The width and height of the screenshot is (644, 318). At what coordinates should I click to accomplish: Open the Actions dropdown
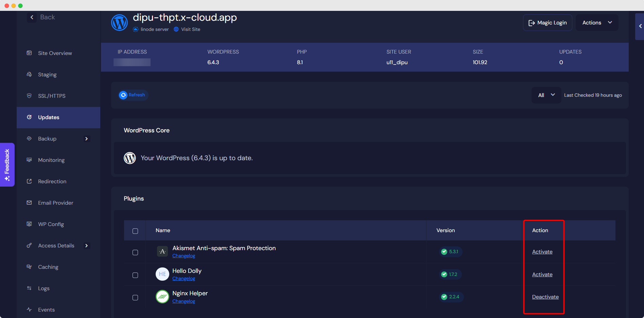pos(597,23)
